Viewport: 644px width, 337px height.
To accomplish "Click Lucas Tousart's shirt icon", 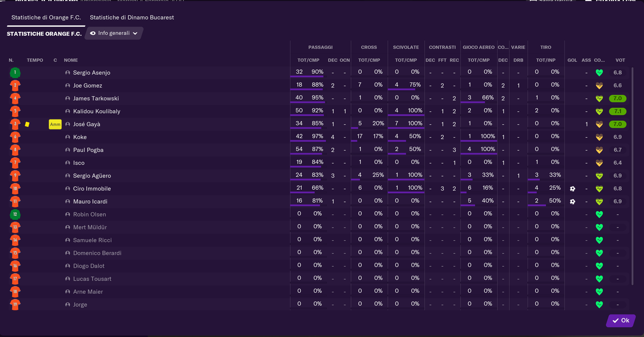I will point(15,279).
